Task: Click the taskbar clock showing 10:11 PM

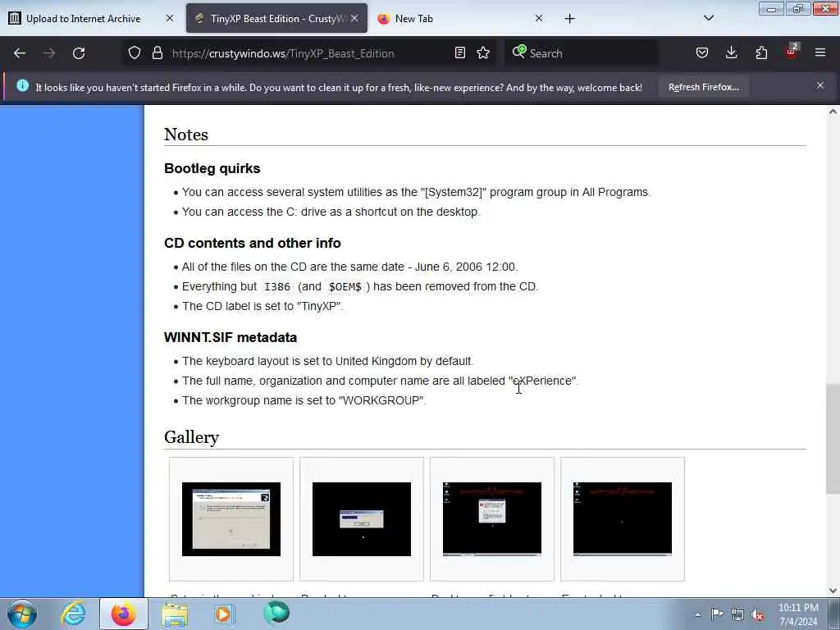Action: (798, 614)
